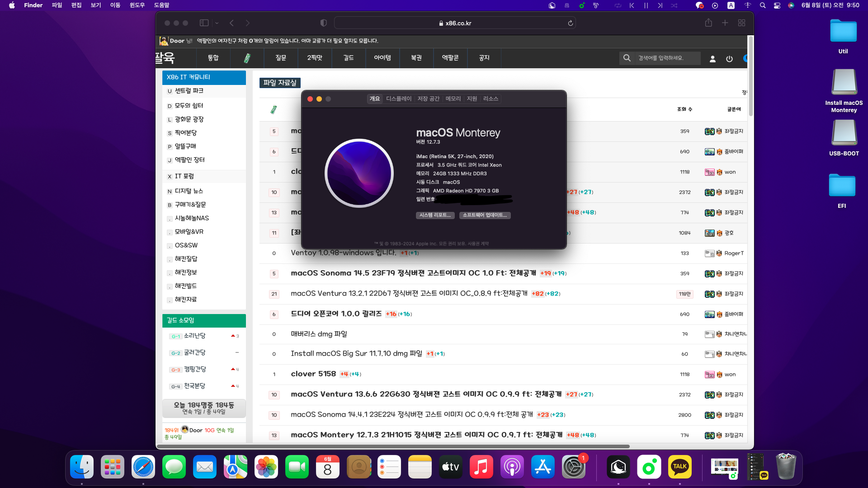Open clover 5158 post
Screen dimensions: 868x488
pyautogui.click(x=313, y=374)
